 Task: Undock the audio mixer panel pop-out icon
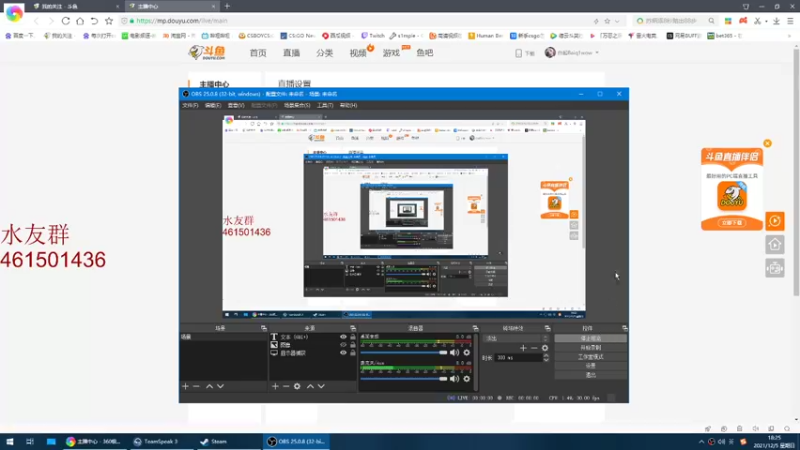coord(475,328)
